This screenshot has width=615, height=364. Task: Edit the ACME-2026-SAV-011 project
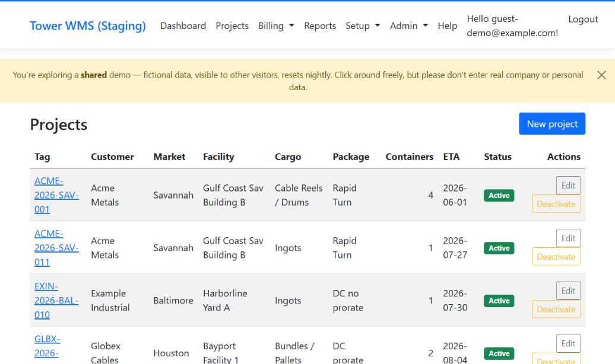click(568, 238)
